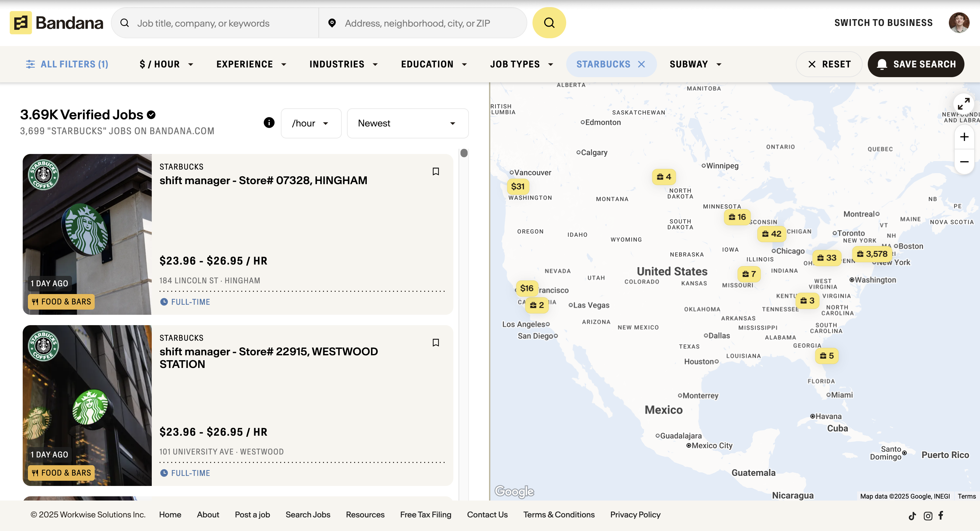Screen dimensions: 980x531
Task: Bookmark the Hingham shift manager job
Action: pos(436,171)
